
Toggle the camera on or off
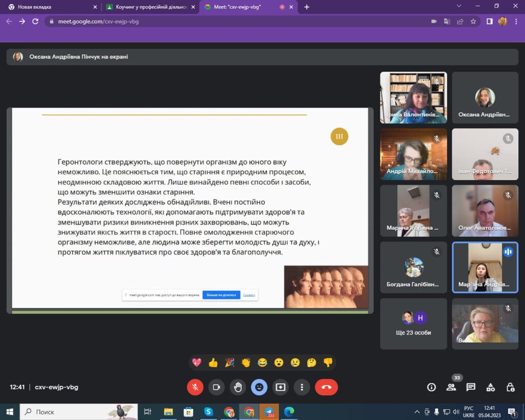point(216,387)
